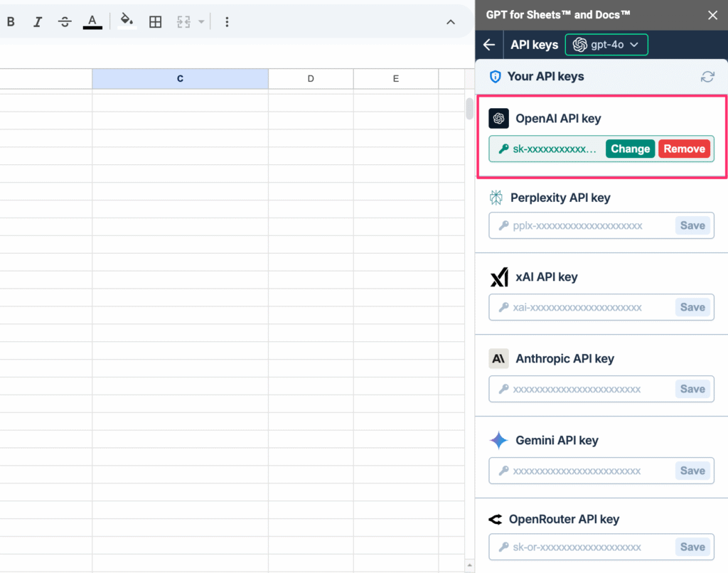Open the gpt-4o model dropdown

coord(606,45)
